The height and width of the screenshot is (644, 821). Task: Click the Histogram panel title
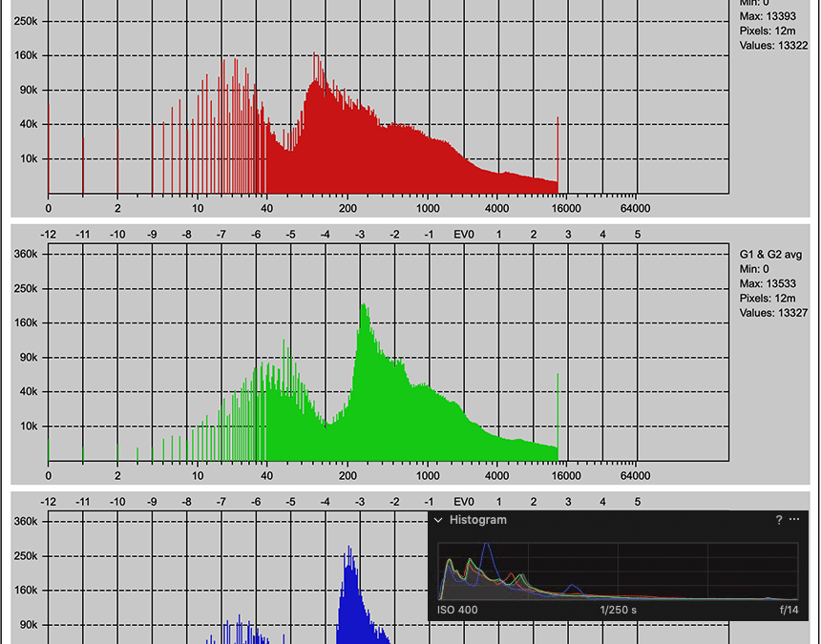tap(478, 520)
